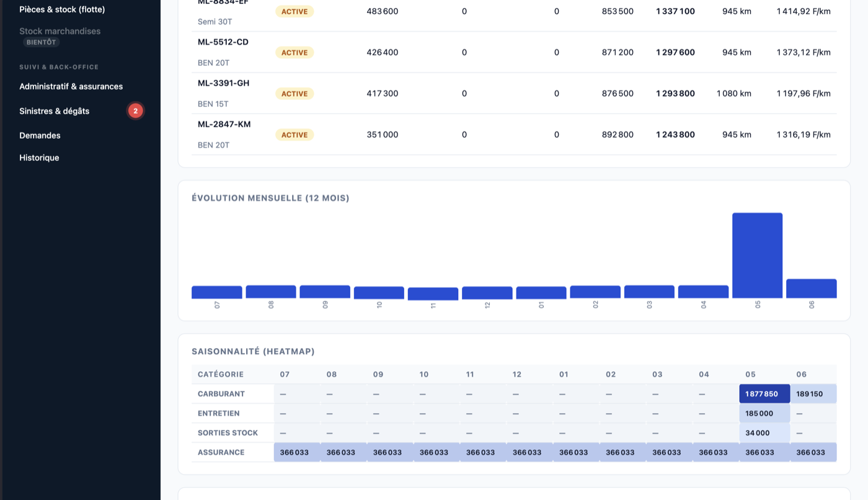The height and width of the screenshot is (500, 868).
Task: Select the heatmap cell showing 189 150
Action: [x=813, y=394]
